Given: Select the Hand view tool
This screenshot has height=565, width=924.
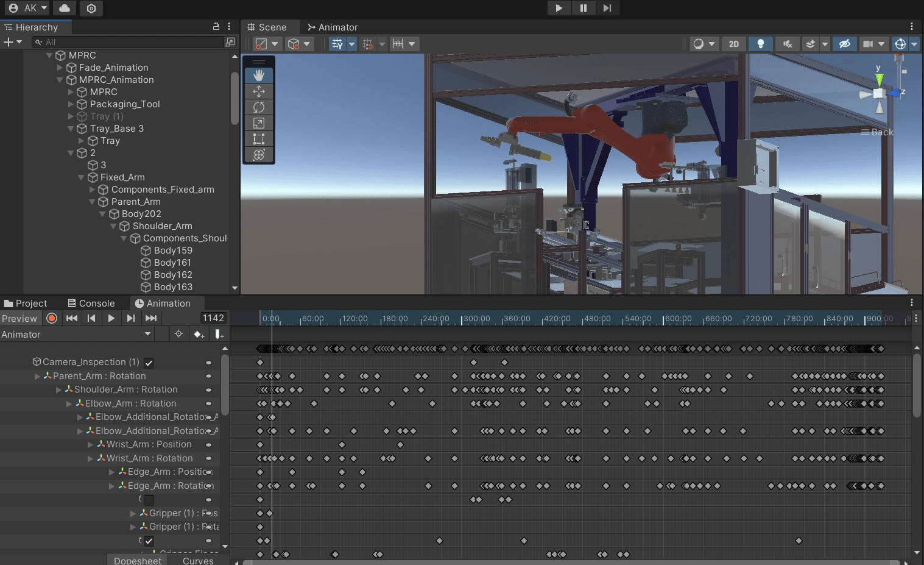Looking at the screenshot, I should coord(259,75).
